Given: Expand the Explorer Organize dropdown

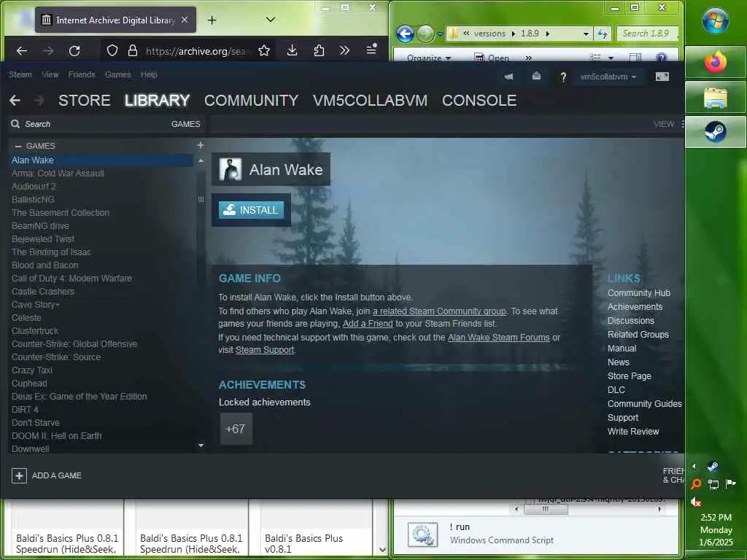Looking at the screenshot, I should coord(429,58).
